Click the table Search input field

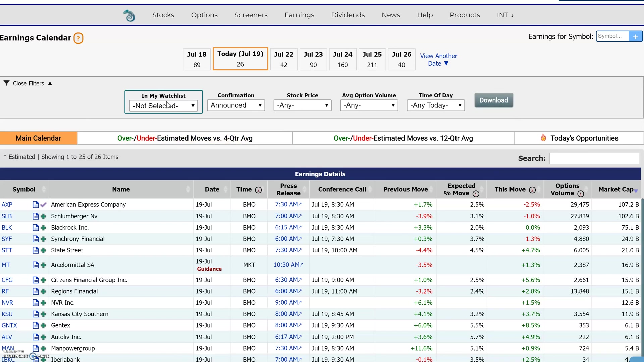(594, 158)
